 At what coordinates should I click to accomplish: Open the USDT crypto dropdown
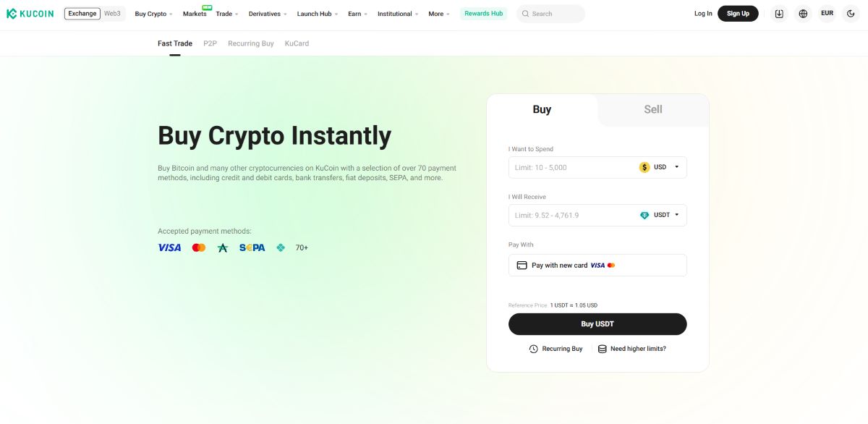660,215
